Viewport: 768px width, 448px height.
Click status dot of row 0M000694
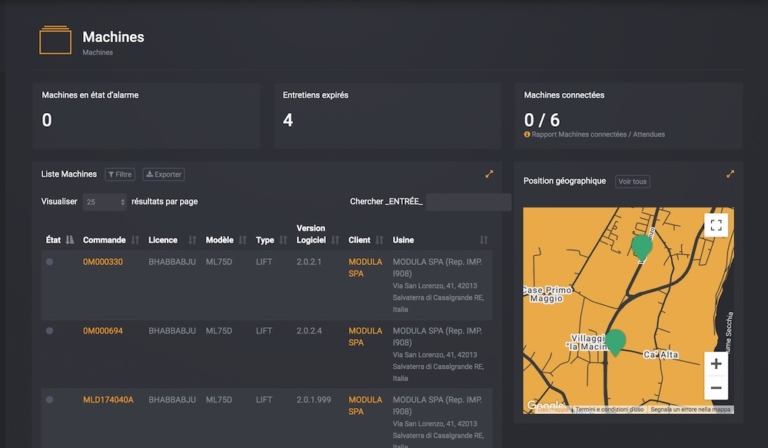click(x=49, y=331)
